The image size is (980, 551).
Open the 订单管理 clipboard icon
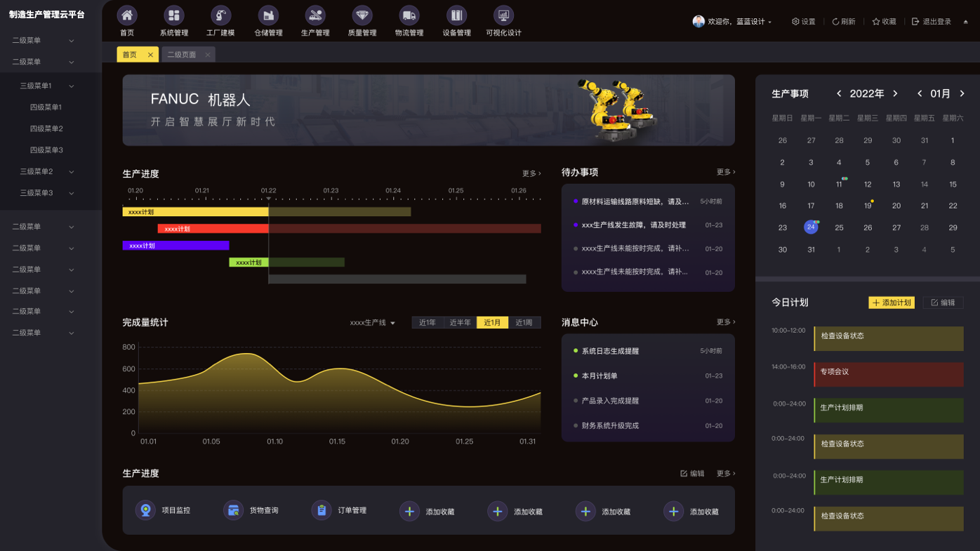pos(322,510)
